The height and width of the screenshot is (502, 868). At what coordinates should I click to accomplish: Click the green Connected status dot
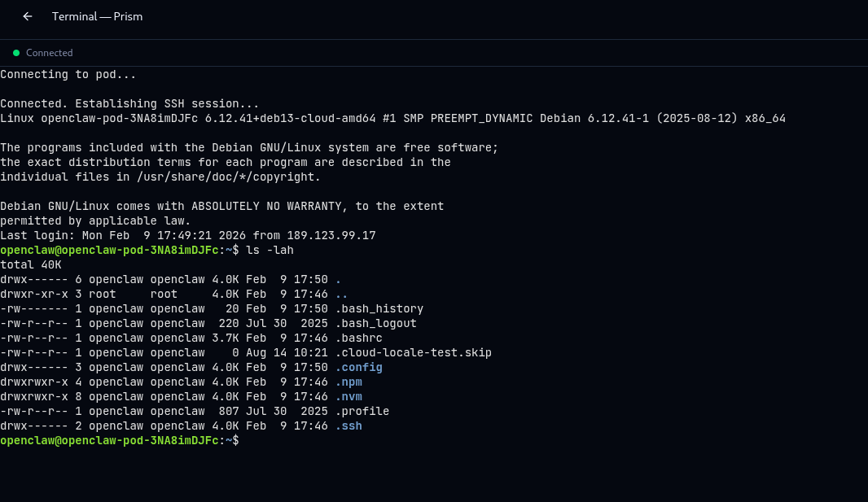16,52
